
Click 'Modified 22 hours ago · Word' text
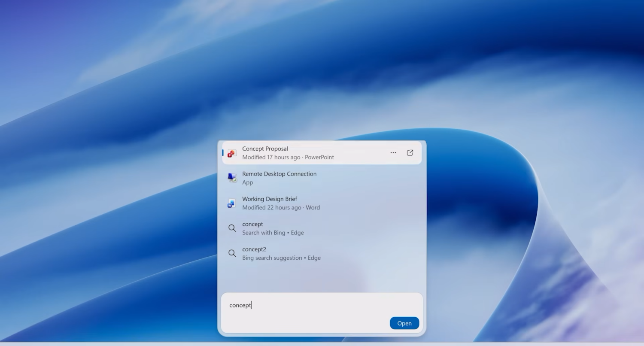[281, 207]
